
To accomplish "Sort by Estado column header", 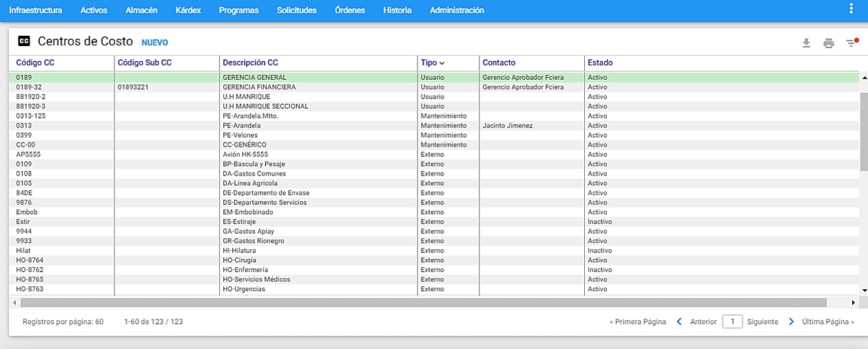I will pos(600,63).
